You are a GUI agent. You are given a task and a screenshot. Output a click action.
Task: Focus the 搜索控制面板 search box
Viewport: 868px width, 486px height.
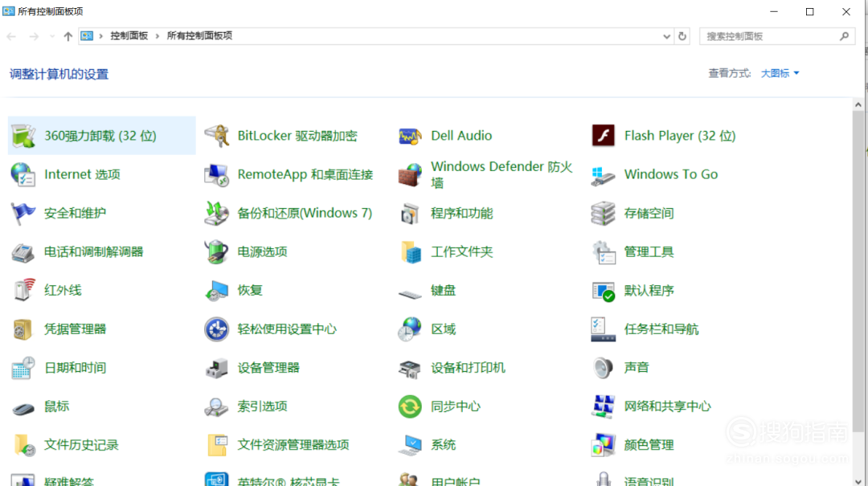click(777, 36)
